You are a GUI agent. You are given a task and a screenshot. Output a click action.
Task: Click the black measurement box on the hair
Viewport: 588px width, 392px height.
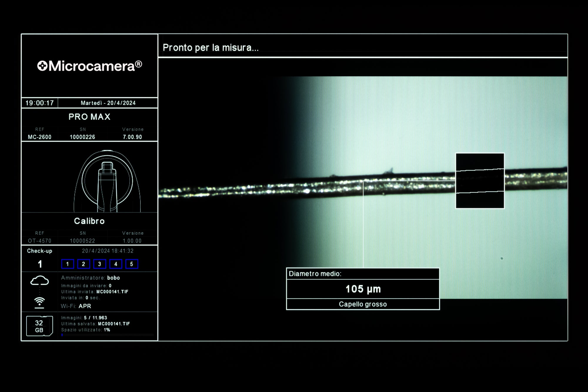pos(480,181)
